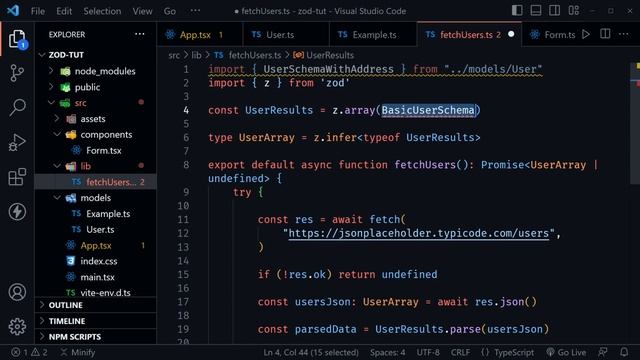640x360 pixels.
Task: Open Explorer Views and More Actions
Action: [140, 34]
